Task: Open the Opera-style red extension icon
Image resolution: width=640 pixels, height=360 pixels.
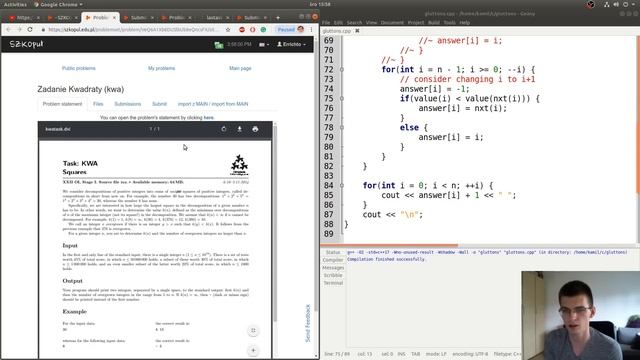Action: click(x=253, y=29)
